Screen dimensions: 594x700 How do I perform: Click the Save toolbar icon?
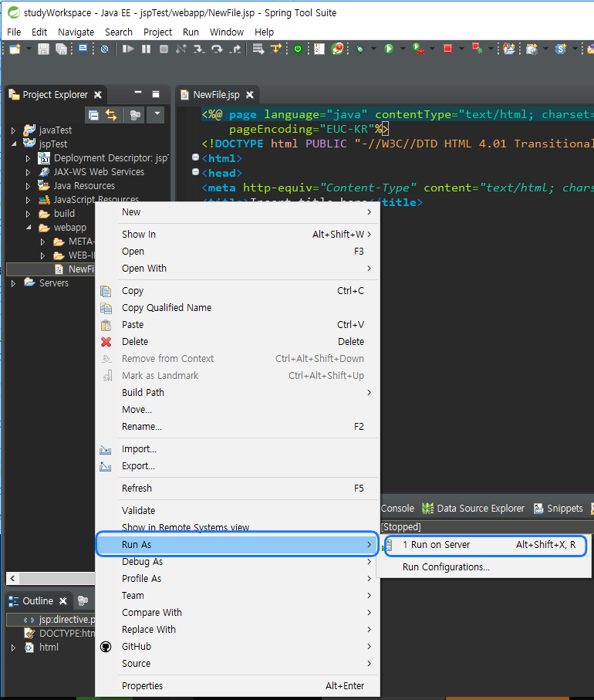click(43, 49)
